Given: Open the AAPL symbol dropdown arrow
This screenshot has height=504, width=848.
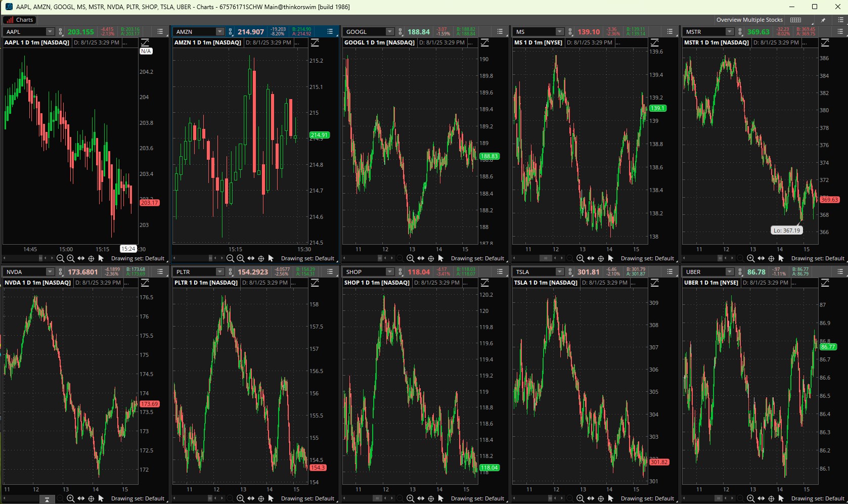Looking at the screenshot, I should click(50, 31).
